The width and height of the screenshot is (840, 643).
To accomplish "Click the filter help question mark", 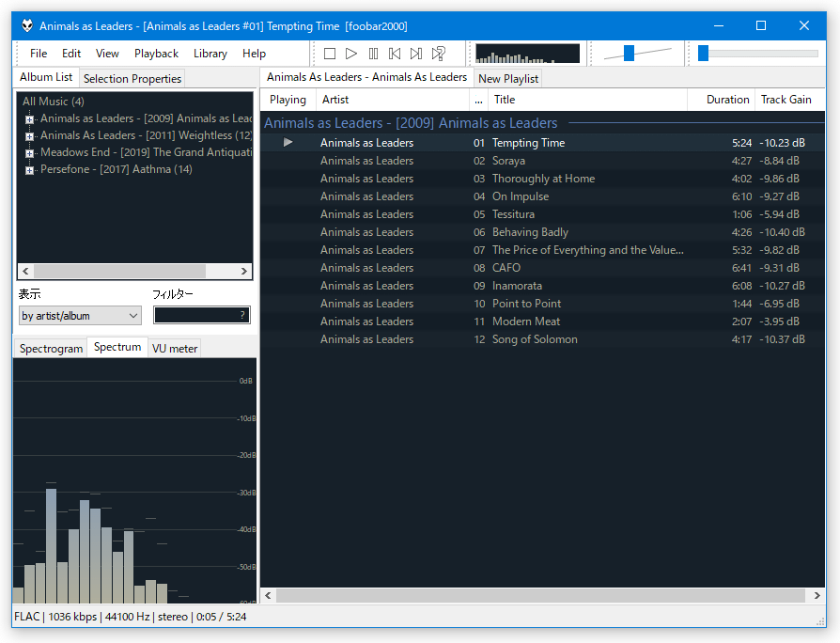I will [242, 315].
